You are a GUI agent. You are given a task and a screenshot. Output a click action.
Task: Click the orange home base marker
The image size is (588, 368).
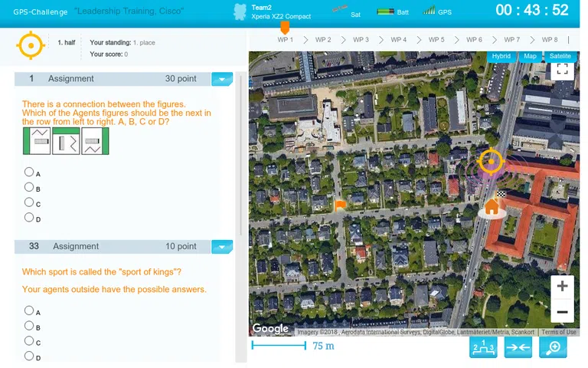[x=492, y=207]
